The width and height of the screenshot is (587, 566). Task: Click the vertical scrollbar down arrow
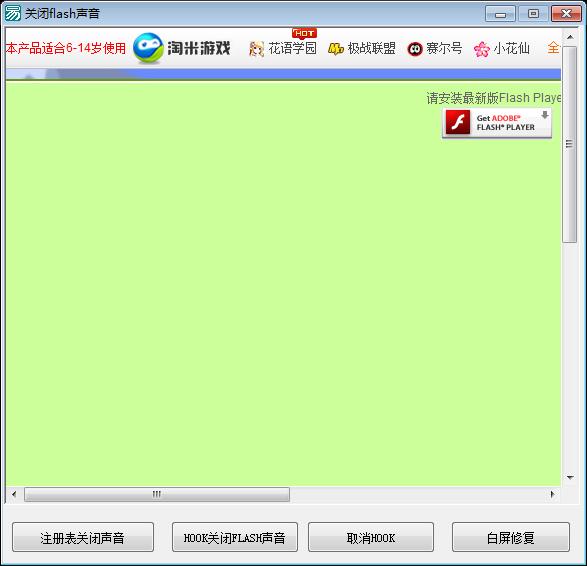coord(570,477)
